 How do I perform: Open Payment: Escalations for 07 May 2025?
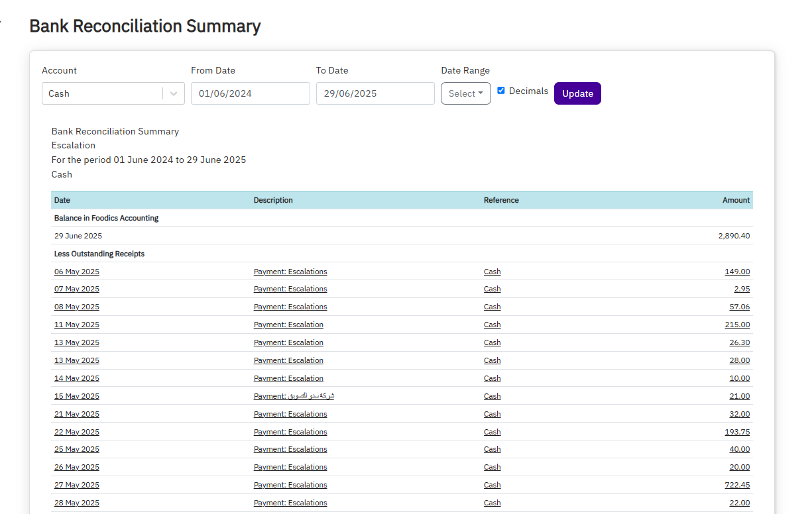290,289
